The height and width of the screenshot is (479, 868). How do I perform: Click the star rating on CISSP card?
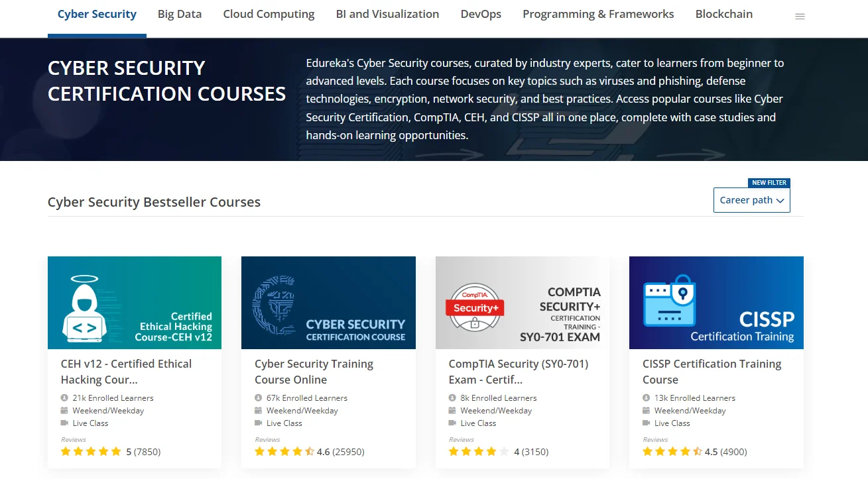click(x=672, y=452)
